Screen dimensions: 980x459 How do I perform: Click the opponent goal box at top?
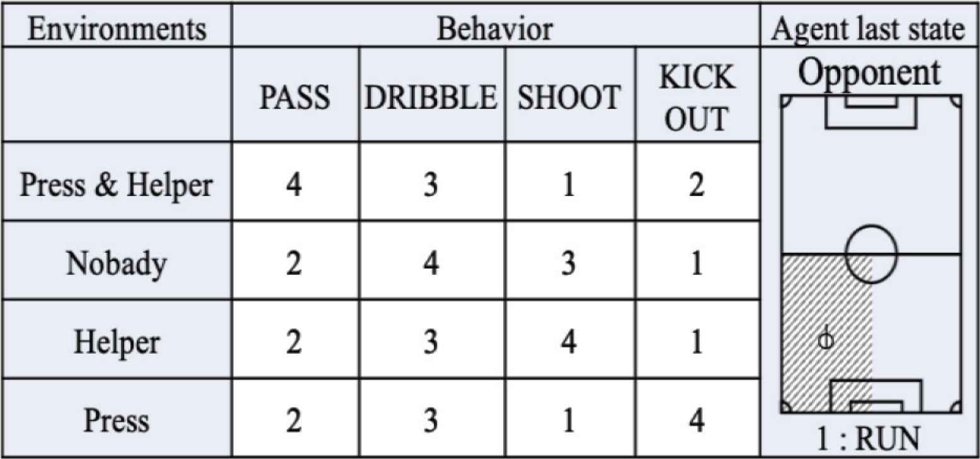pos(871,112)
